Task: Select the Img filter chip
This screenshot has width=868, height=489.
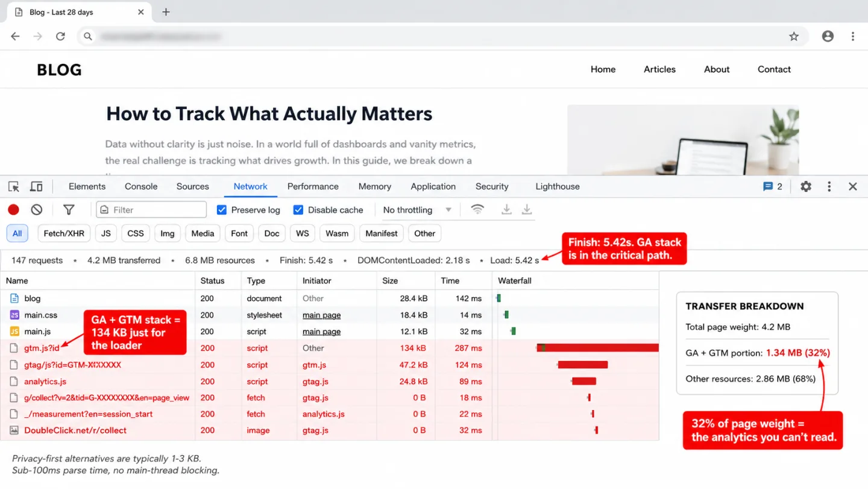Action: pyautogui.click(x=168, y=233)
